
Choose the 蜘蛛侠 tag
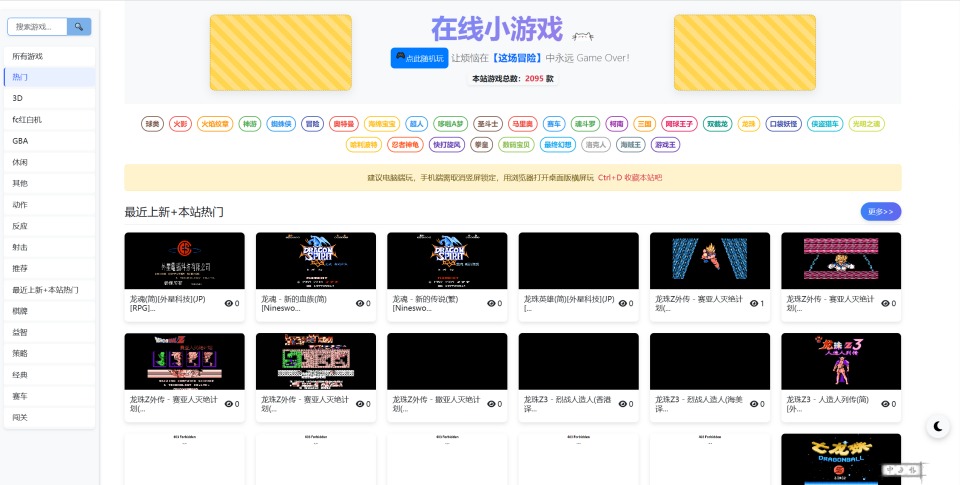(281, 124)
